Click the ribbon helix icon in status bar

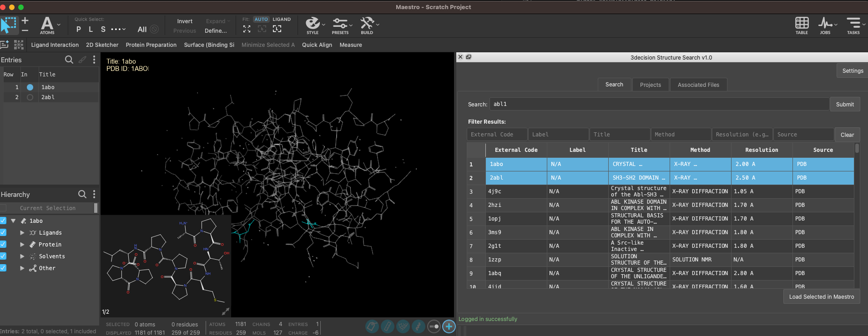tap(418, 326)
